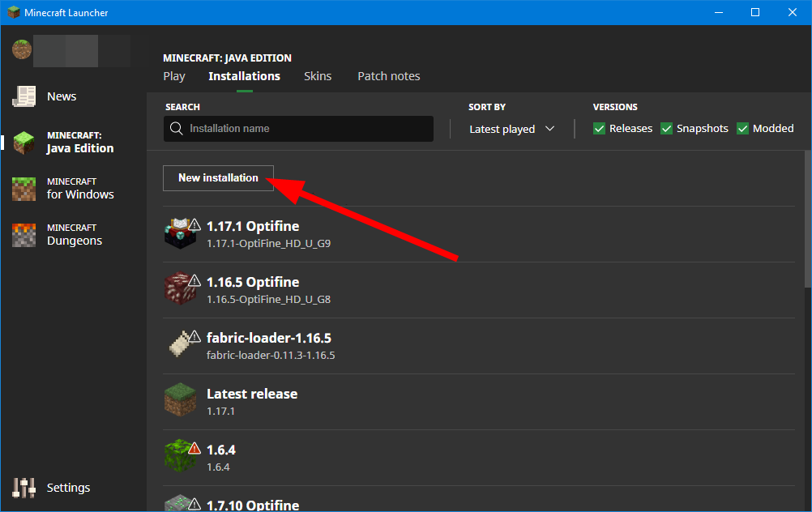Select the 1.6.4 installation title
This screenshot has width=812, height=512.
221,450
